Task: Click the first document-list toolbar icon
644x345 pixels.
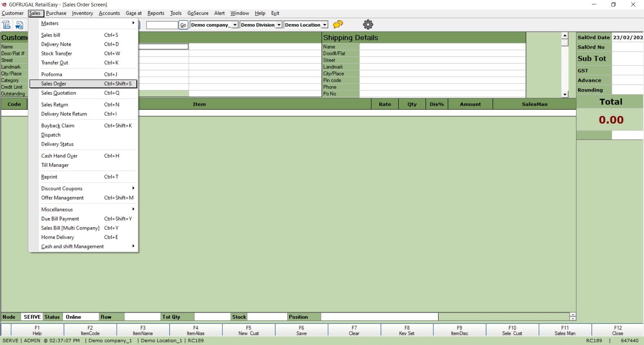Action: (6, 25)
